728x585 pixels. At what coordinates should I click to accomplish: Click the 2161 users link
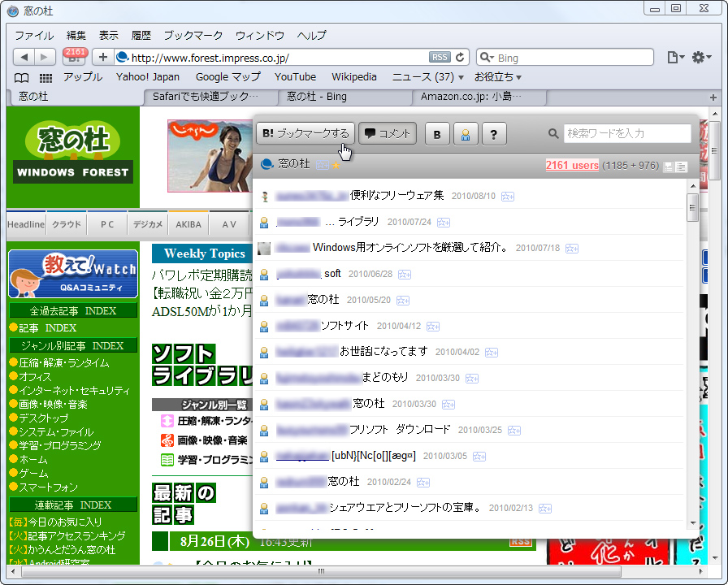pyautogui.click(x=571, y=165)
